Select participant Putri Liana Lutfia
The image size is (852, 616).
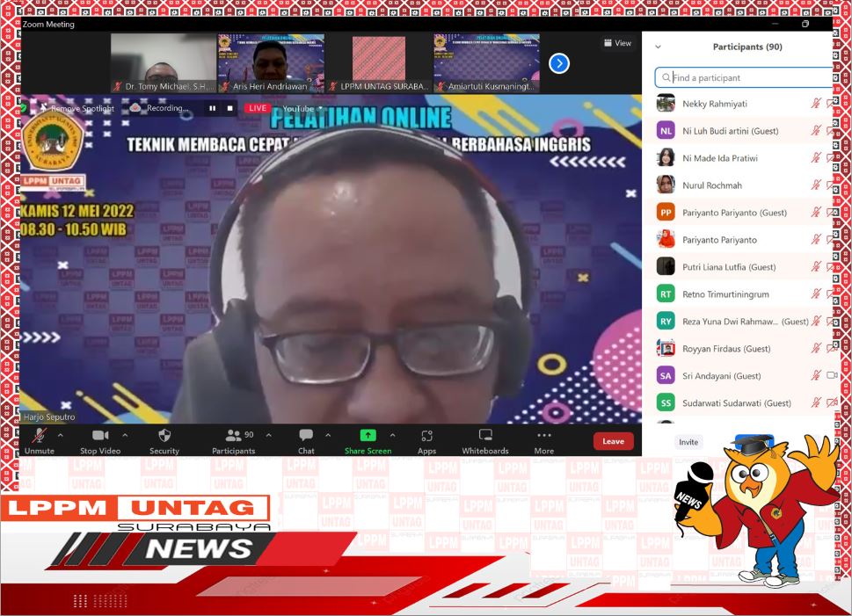tap(738, 267)
